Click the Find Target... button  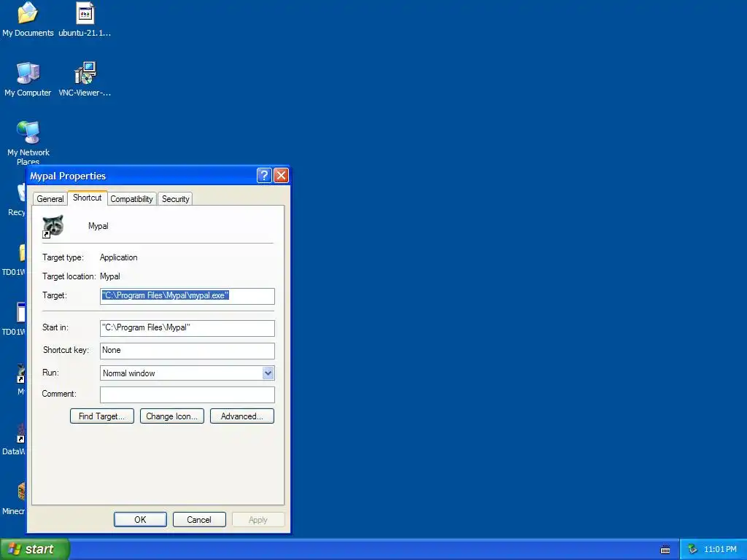(102, 416)
